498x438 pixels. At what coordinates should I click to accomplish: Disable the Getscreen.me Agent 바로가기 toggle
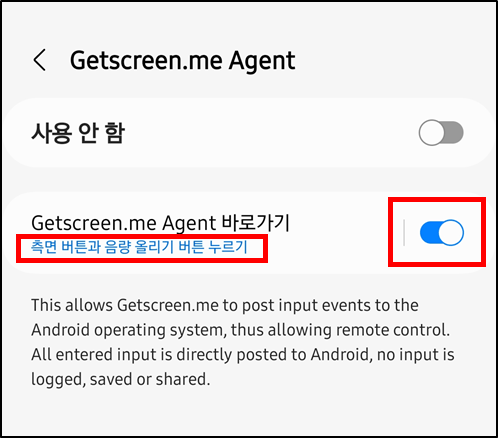coord(442,232)
